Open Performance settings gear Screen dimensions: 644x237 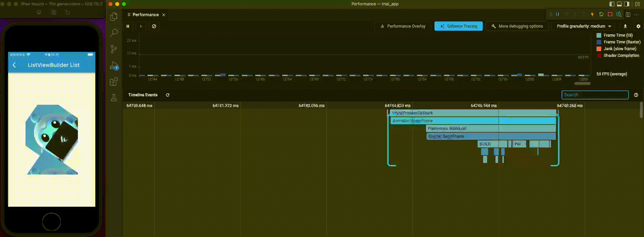point(638,26)
